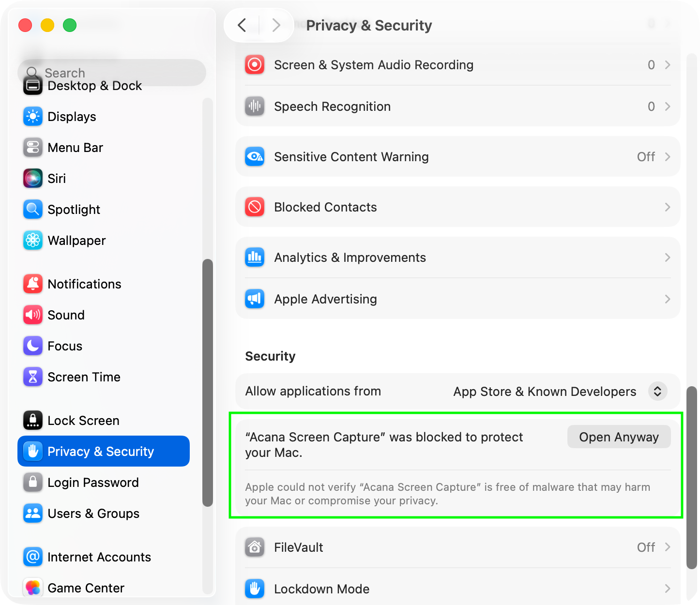Viewport: 700px width, 605px height.
Task: Click the Speech Recognition waveform icon
Action: point(255,106)
